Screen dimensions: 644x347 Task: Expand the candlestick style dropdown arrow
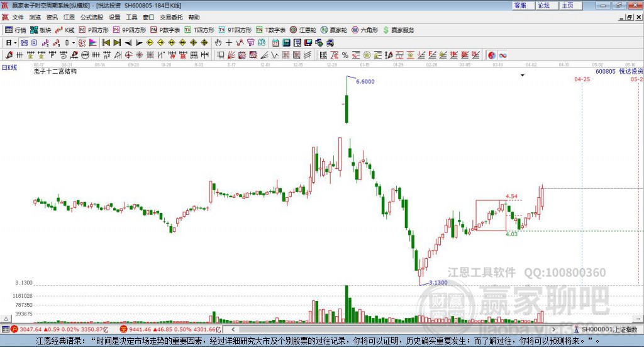tap(74, 43)
